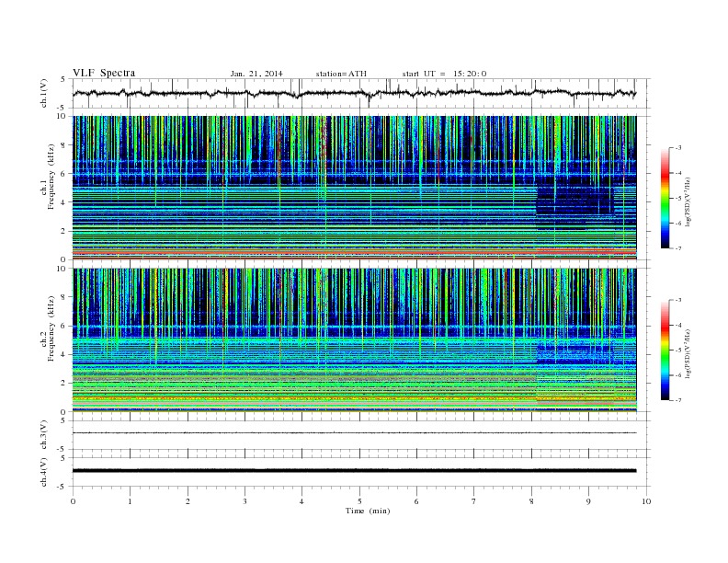Screen dimensions: 728x563
Task: Click the time axis tick label '1'
Action: coord(130,501)
